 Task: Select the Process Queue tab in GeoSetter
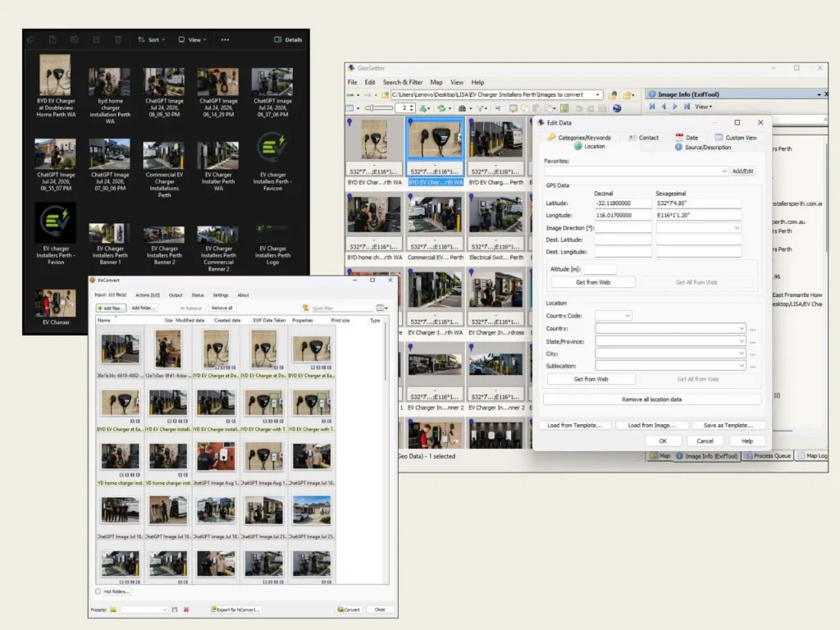[767, 456]
